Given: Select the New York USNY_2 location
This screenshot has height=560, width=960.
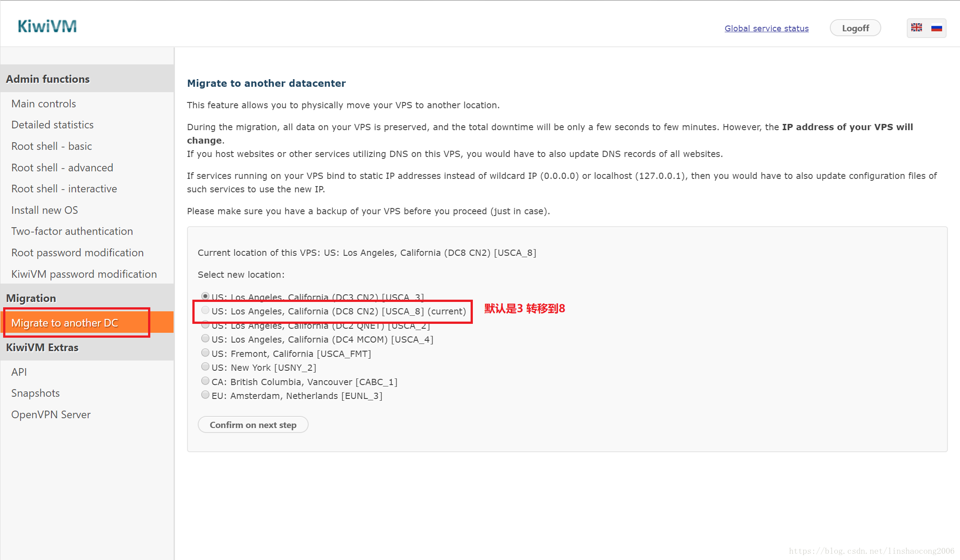Looking at the screenshot, I should [205, 367].
